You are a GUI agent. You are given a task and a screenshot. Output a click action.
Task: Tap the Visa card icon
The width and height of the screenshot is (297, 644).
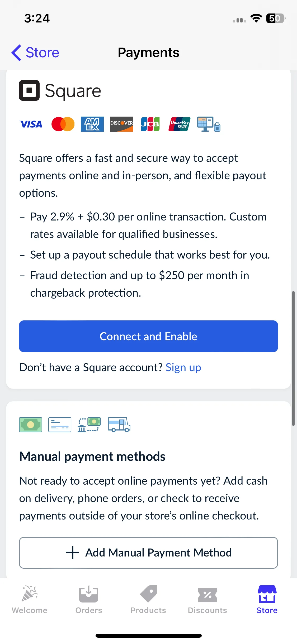pos(31,124)
